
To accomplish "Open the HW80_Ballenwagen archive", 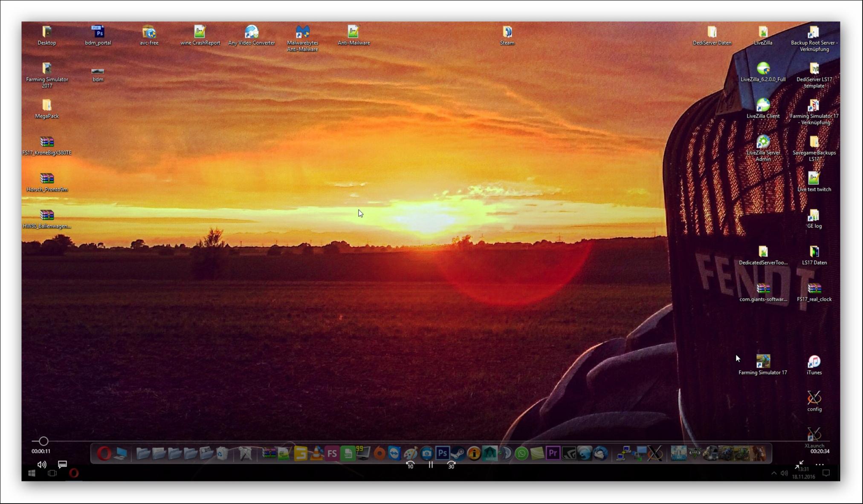I will tap(47, 219).
